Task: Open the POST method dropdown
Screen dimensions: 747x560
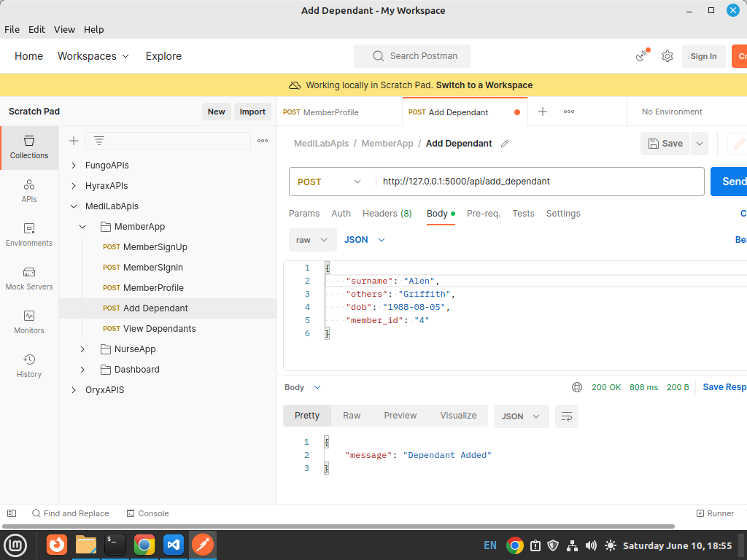Action: pos(328,182)
